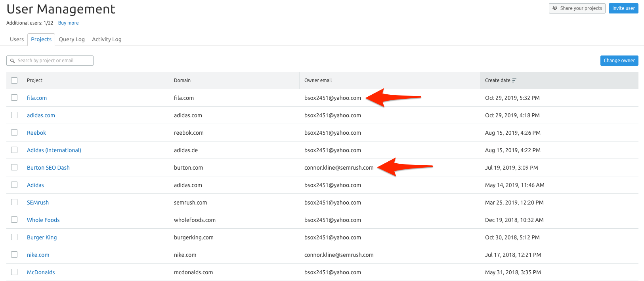
Task: Click the Jul 19, 2019, 3:09 PM date
Action: [511, 168]
